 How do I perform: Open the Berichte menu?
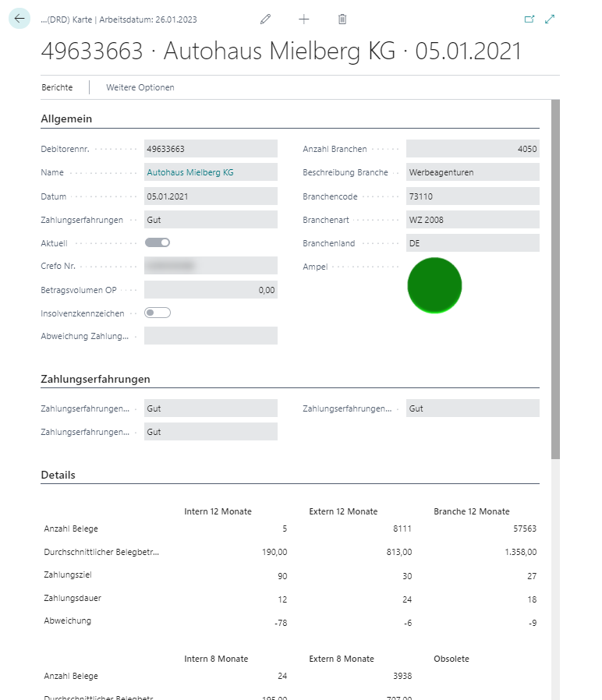(x=57, y=87)
